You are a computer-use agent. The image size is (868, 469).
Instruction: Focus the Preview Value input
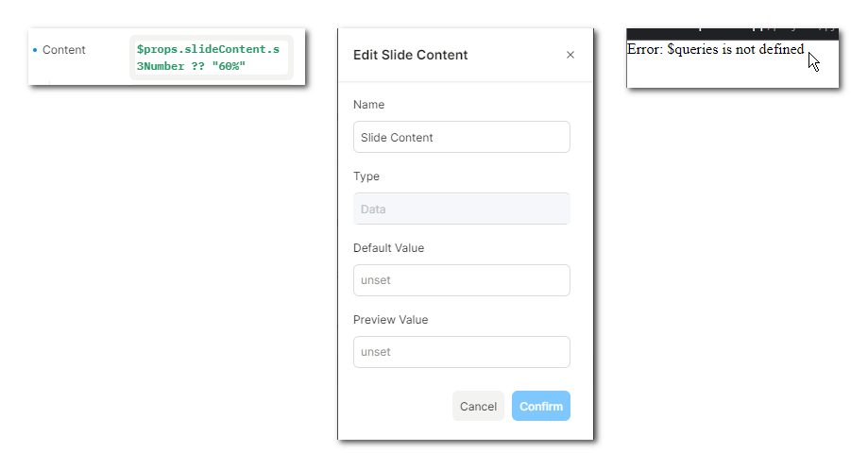point(461,352)
